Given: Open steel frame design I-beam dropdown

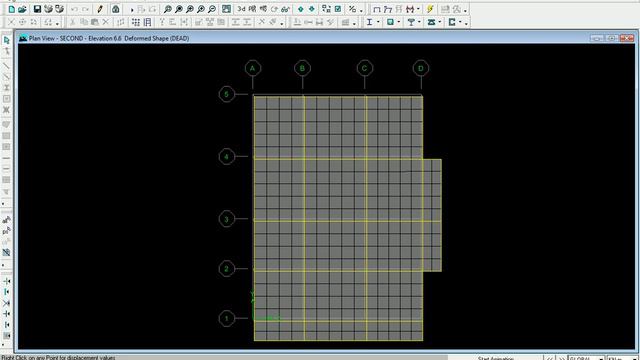Looking at the screenshot, I should click(378, 22).
